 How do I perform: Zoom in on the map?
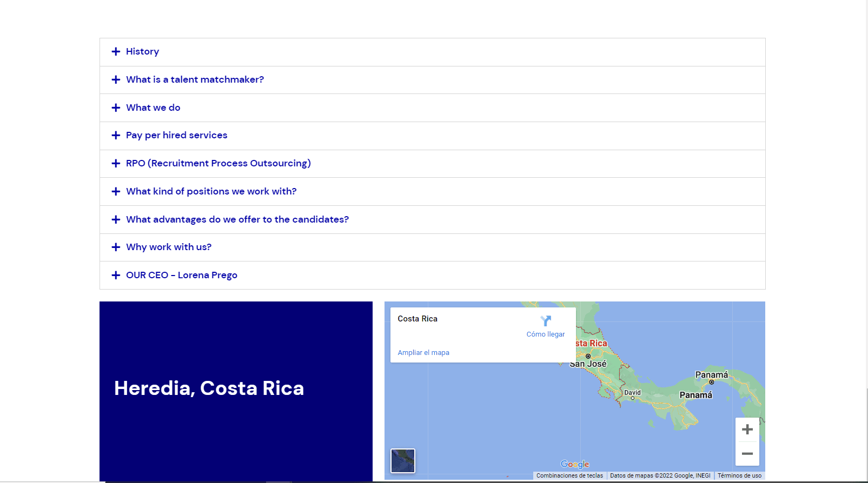coord(747,430)
